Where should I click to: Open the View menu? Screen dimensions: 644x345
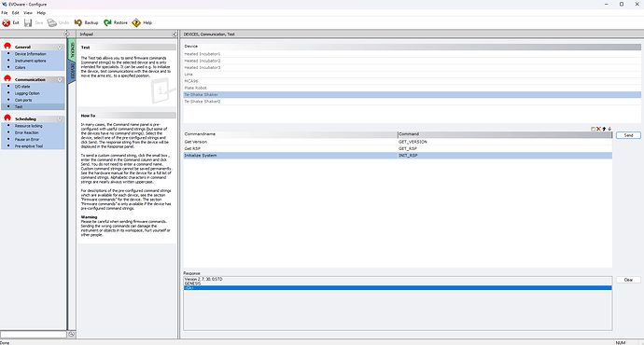click(28, 13)
